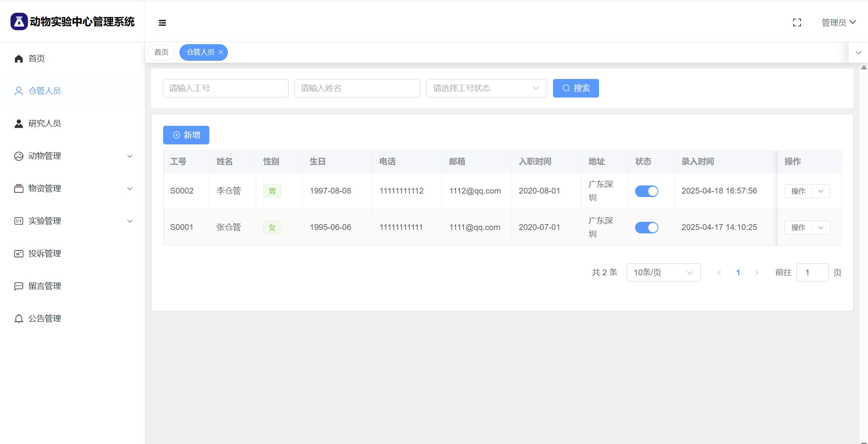Image resolution: width=868 pixels, height=444 pixels.
Task: Toggle status switch for S0001 张仓管
Action: (x=646, y=228)
